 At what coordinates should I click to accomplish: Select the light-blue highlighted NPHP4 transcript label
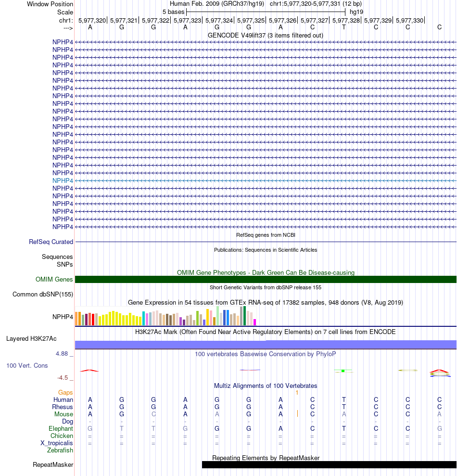click(x=63, y=180)
